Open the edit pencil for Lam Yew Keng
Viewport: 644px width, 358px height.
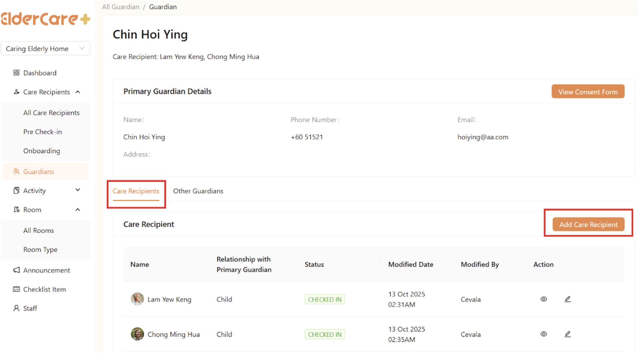pos(567,299)
